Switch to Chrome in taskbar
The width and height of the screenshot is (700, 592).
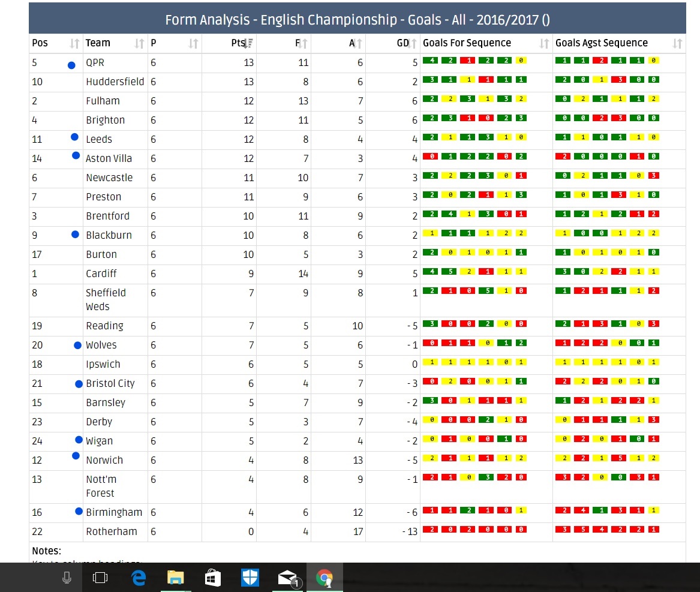[x=325, y=578]
